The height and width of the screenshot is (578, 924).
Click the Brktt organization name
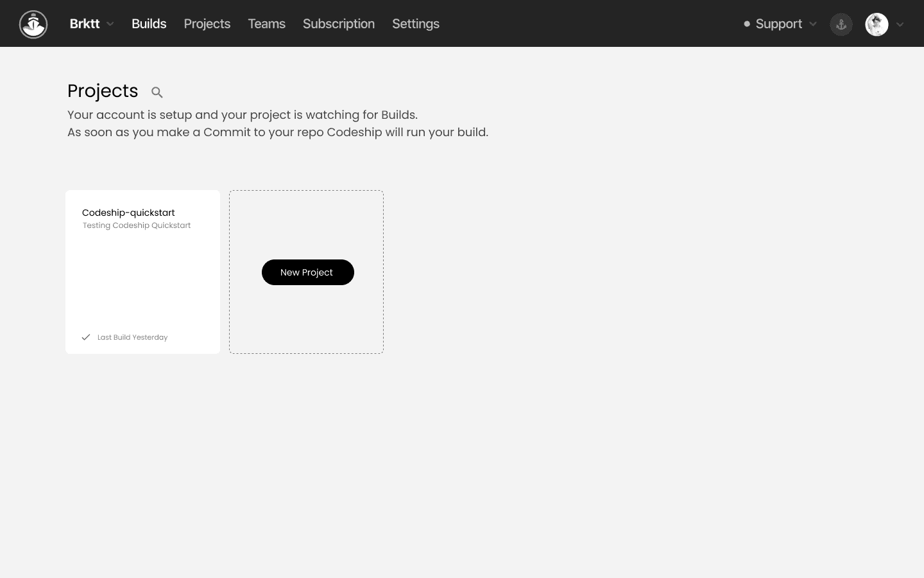click(85, 24)
